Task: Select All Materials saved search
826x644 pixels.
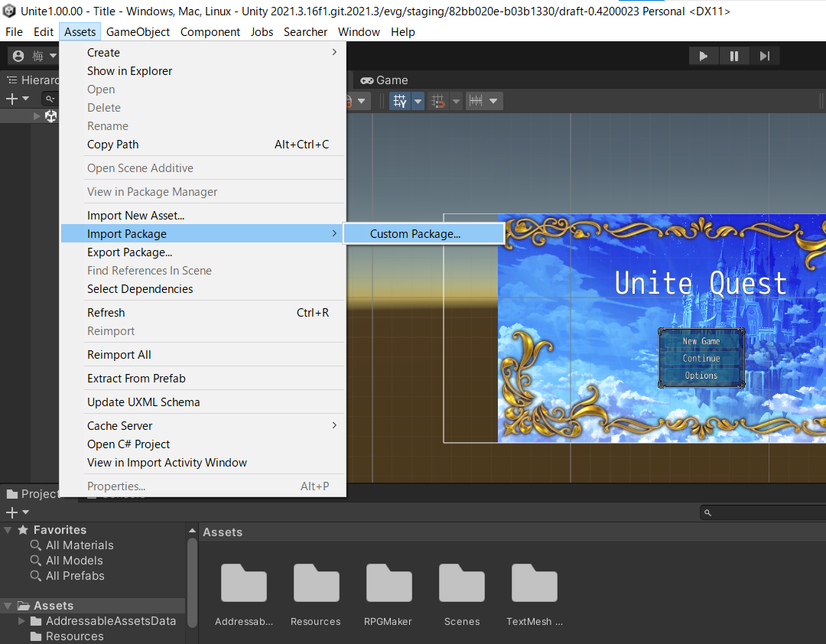Action: pos(80,545)
